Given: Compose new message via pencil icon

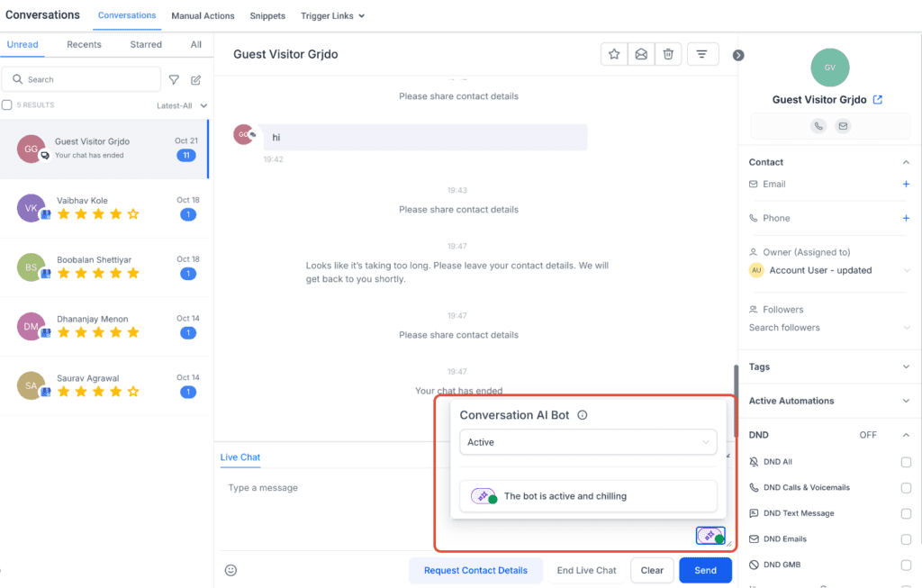Looking at the screenshot, I should tap(197, 79).
